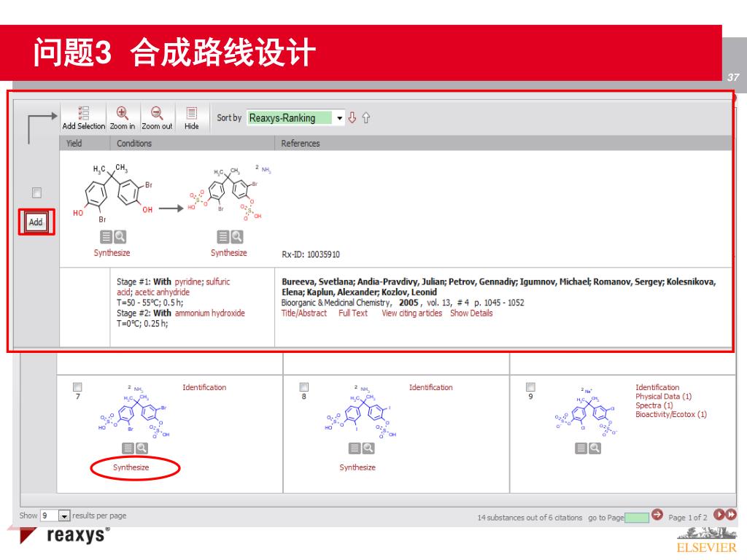Click Identification link for substance 8
The image size is (747, 560).
click(430, 388)
